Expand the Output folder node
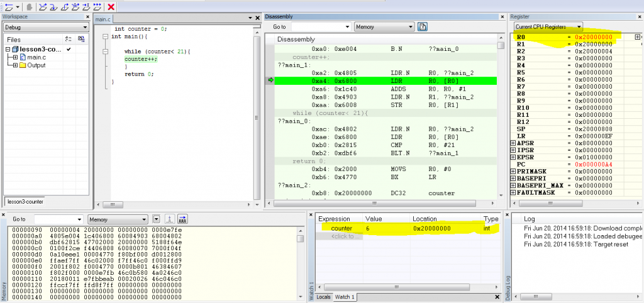Screen dimensions: 644x303 pyautogui.click(x=15, y=65)
